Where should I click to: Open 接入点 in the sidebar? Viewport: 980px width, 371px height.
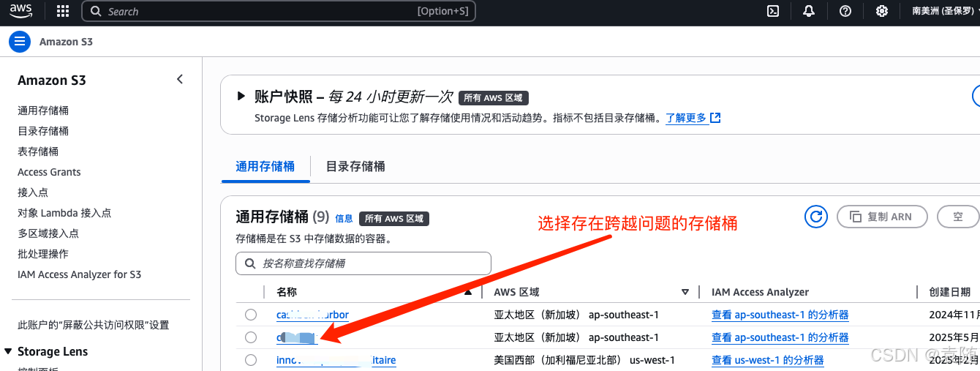[x=33, y=192]
